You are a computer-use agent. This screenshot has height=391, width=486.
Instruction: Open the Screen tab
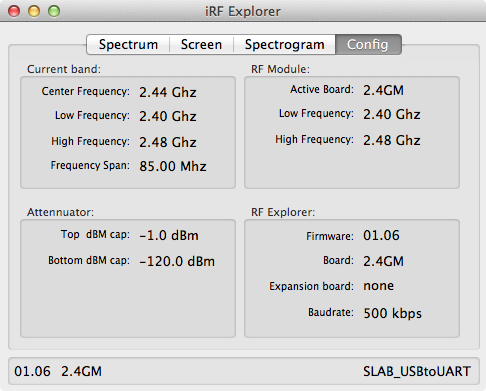[x=201, y=44]
